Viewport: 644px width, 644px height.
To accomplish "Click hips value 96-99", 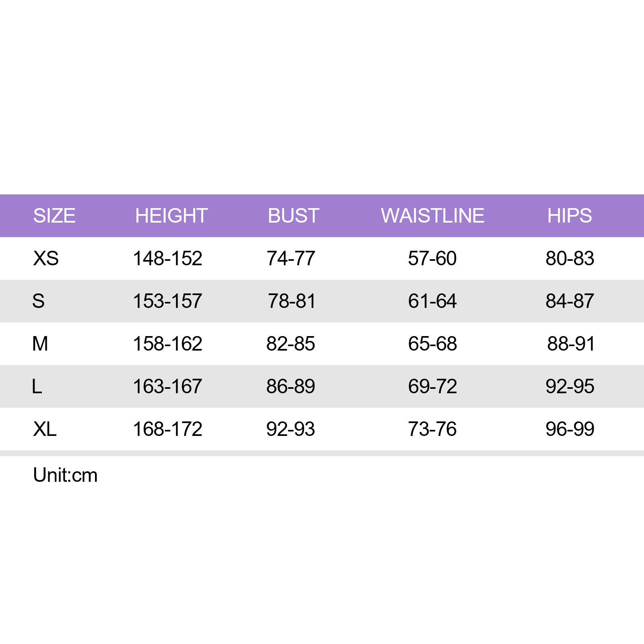I will pos(570,429).
